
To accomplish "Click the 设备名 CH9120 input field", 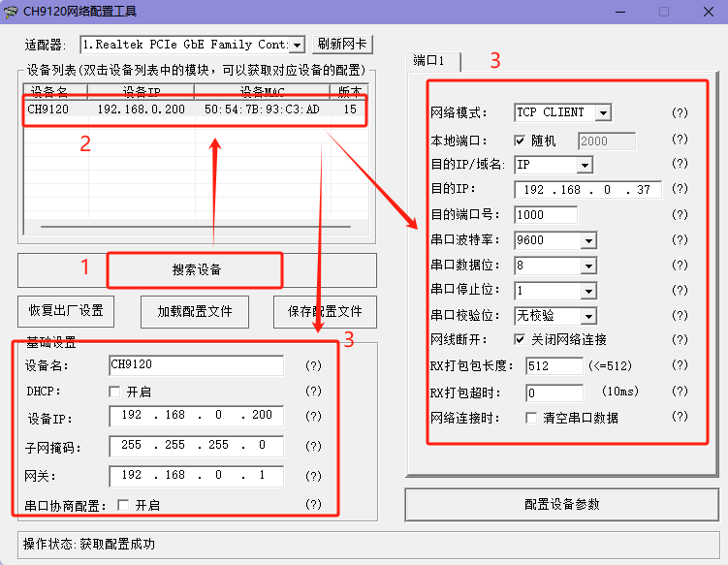I will tap(197, 365).
